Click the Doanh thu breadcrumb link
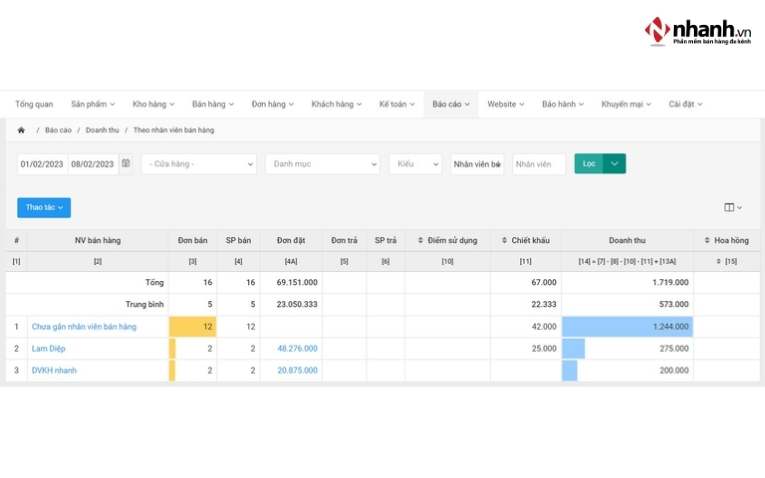Viewport: 765px width, 478px height. (x=102, y=130)
